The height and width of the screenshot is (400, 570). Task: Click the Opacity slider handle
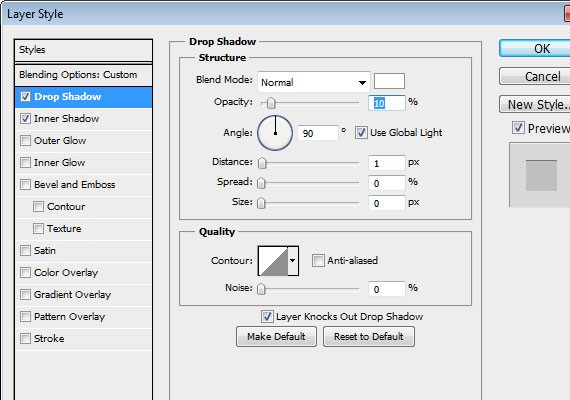pyautogui.click(x=271, y=103)
